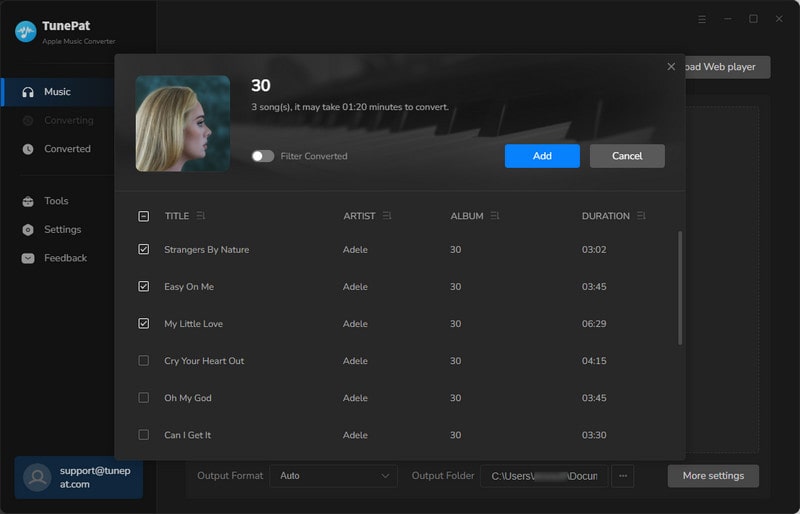This screenshot has height=514, width=800.
Task: Sort songs by Duration sort icon
Action: [641, 216]
